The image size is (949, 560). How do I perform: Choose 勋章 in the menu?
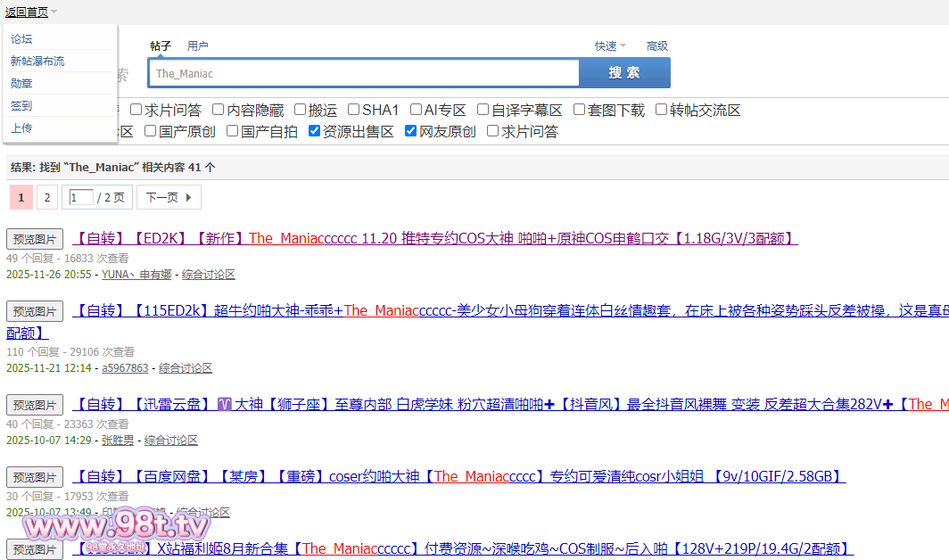coord(21,84)
